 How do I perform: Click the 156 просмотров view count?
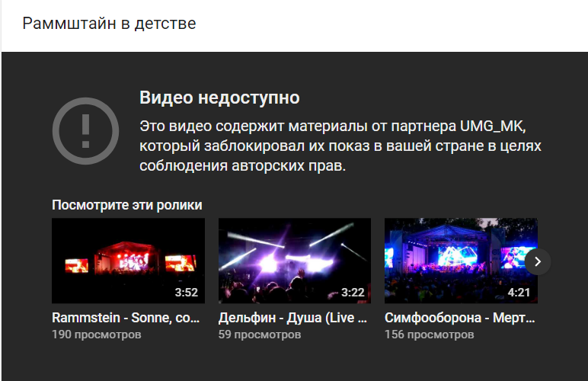429,334
